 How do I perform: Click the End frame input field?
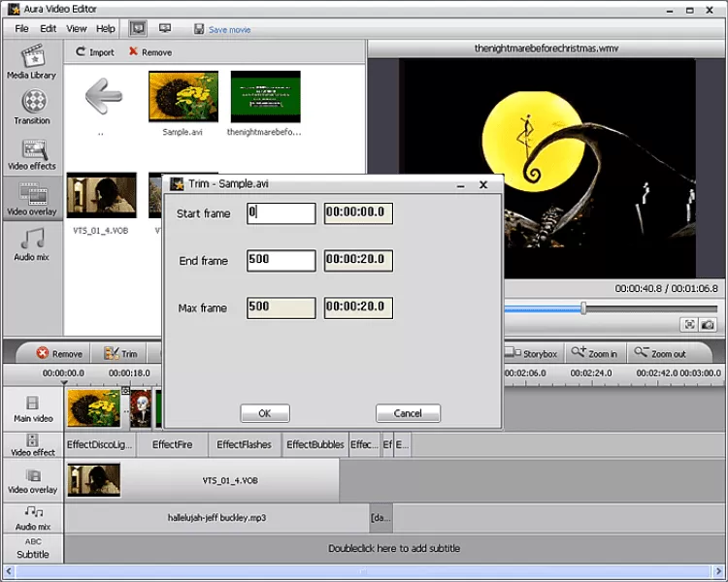click(281, 261)
